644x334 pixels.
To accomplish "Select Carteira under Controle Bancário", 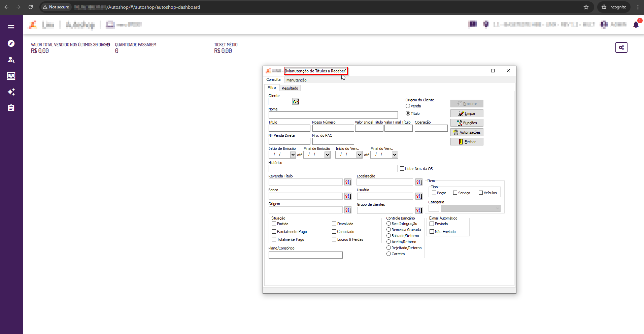I will tap(388, 254).
